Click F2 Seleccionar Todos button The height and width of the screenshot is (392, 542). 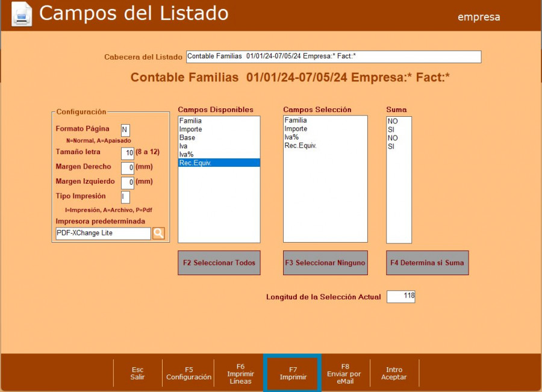point(219,263)
